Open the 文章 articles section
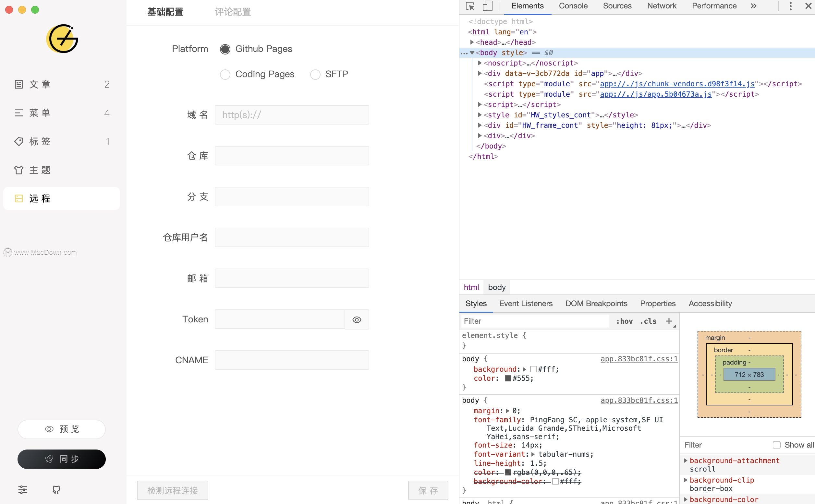The height and width of the screenshot is (504, 815). (62, 84)
